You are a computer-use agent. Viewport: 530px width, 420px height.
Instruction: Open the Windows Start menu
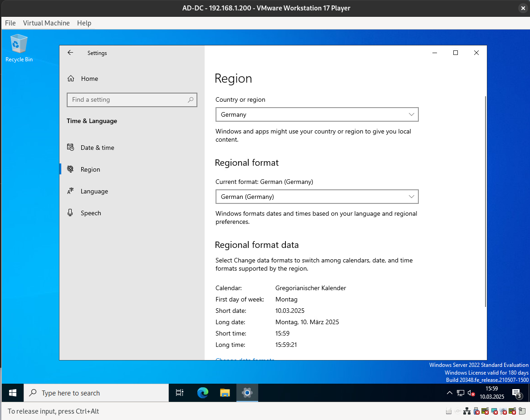[13, 393]
